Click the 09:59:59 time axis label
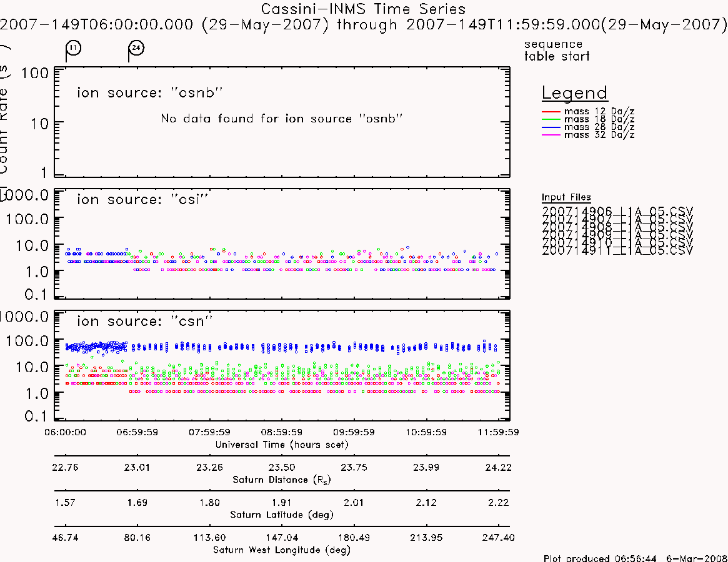This screenshot has width=728, height=562. [354, 432]
